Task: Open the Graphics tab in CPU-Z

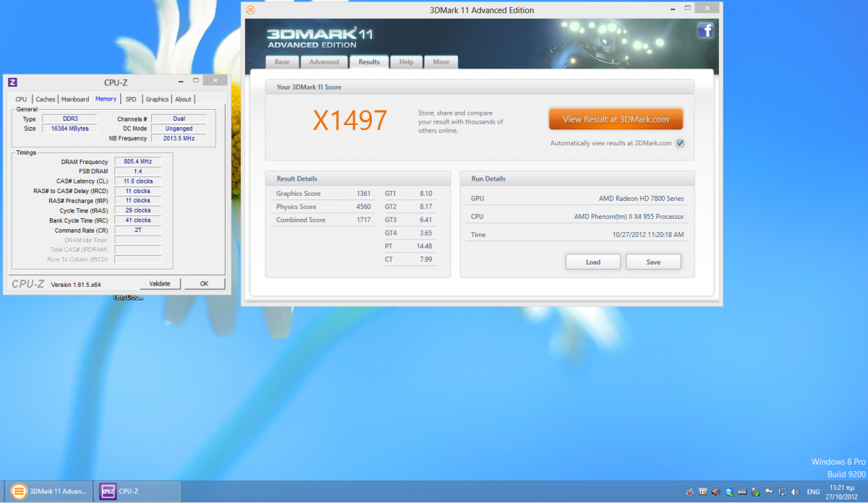Action: pyautogui.click(x=157, y=99)
